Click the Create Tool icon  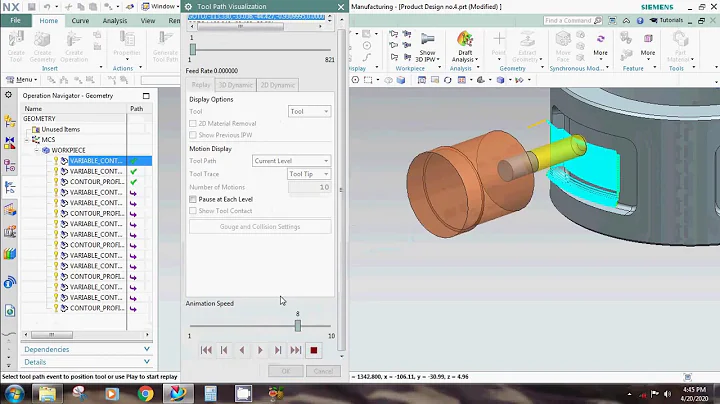[x=16, y=46]
